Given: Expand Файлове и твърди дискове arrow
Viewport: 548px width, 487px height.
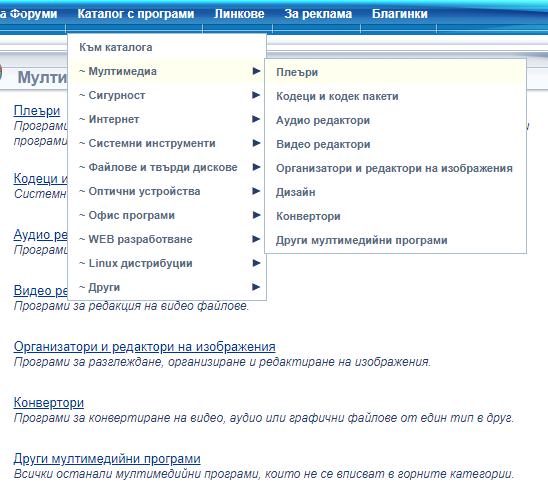Looking at the screenshot, I should pos(256,167).
